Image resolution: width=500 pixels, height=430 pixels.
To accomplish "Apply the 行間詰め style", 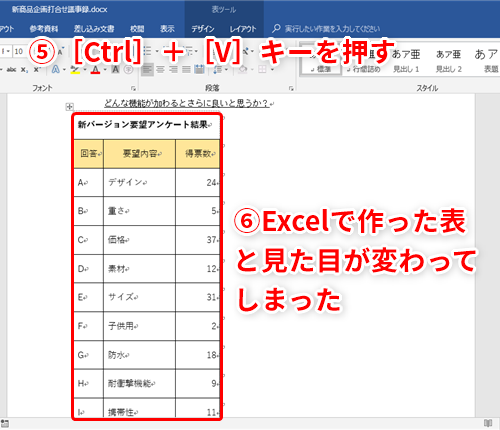I will click(364, 59).
